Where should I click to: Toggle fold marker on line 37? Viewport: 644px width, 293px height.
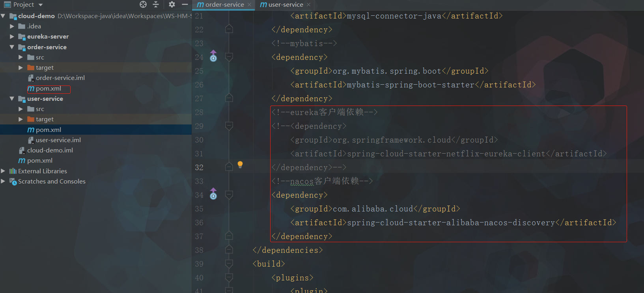pos(229,236)
